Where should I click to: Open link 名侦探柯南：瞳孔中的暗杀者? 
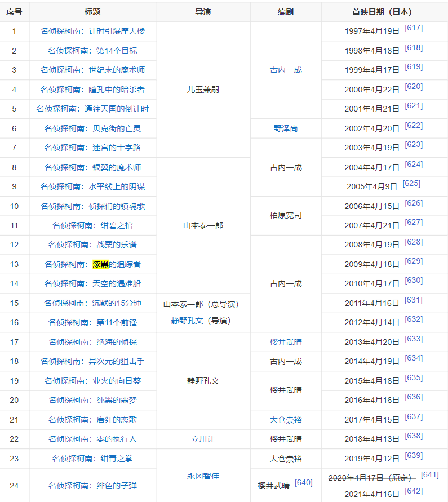click(x=92, y=90)
